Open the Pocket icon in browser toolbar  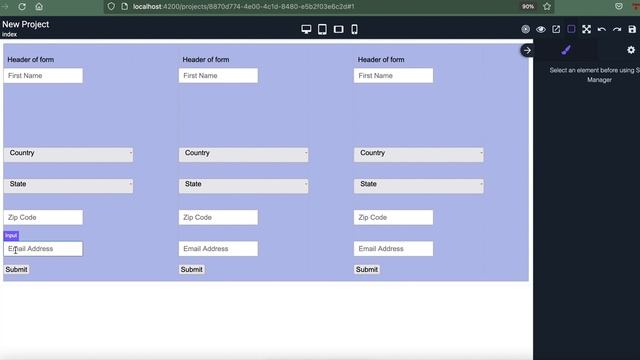pyautogui.click(x=619, y=7)
